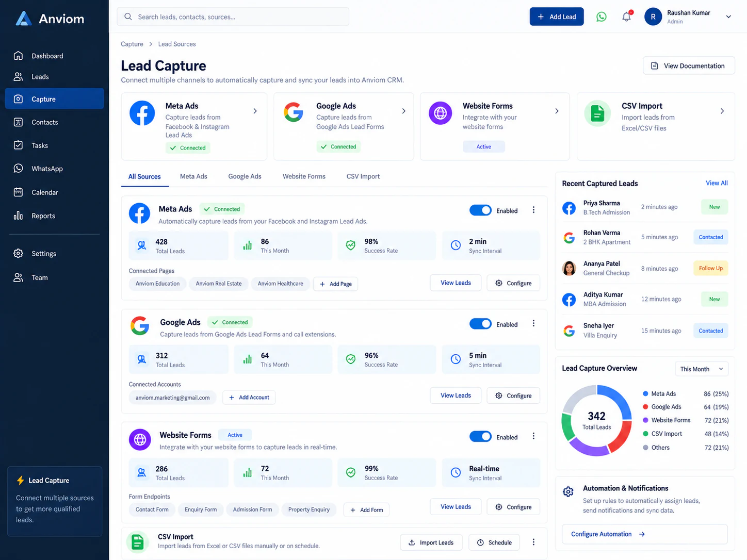Click Meta Ads blue legend dot
Image resolution: width=747 pixels, height=560 pixels.
(x=645, y=393)
